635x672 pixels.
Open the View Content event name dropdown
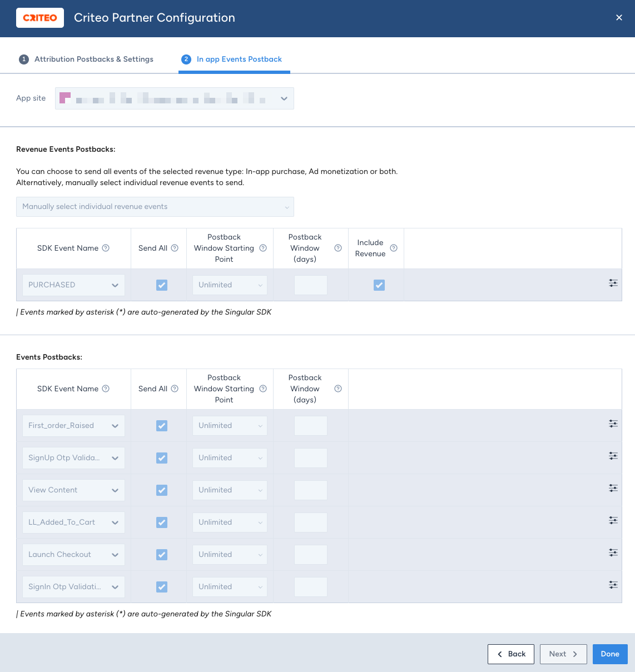73,490
